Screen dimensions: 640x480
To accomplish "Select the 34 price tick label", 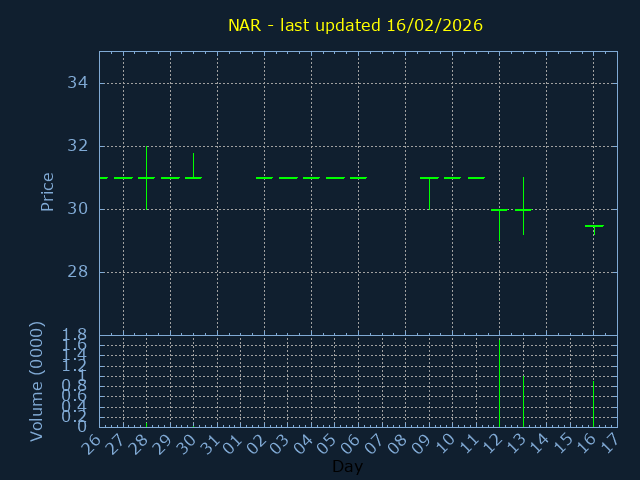I will 78,82.
